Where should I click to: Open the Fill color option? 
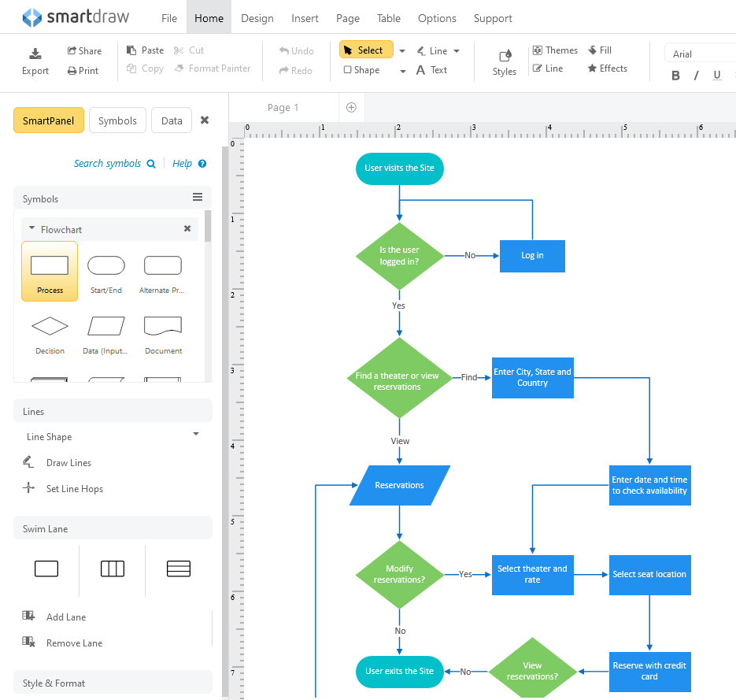pyautogui.click(x=600, y=50)
